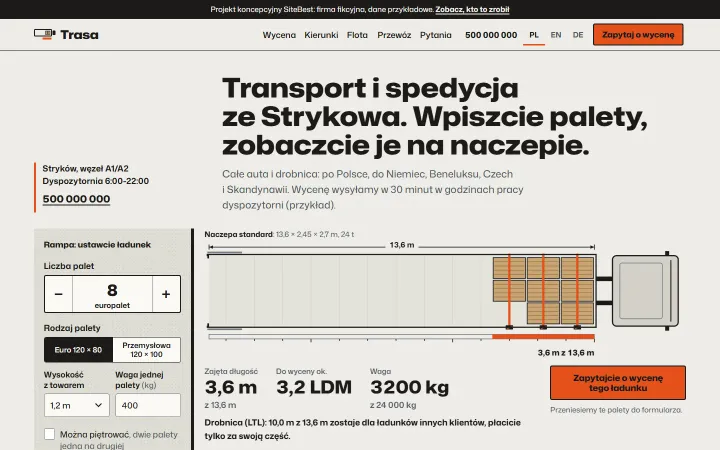Screen dimensions: 720x450
Task: Enable the Można piętrować checkbox
Action: [x=50, y=434]
